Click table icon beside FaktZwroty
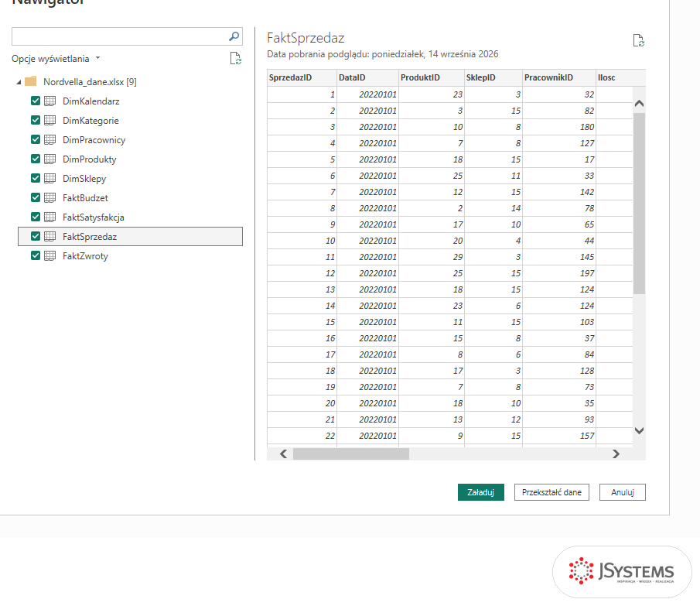700x606 pixels. pos(50,256)
